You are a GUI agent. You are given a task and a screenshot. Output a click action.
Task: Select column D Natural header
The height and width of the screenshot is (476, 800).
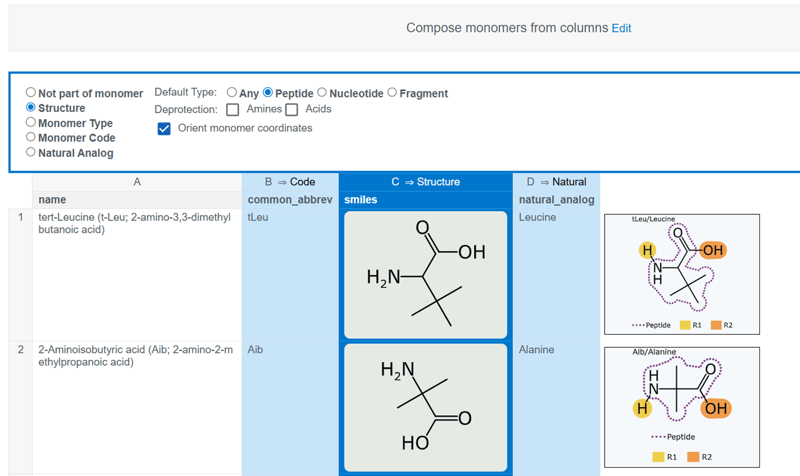click(556, 182)
